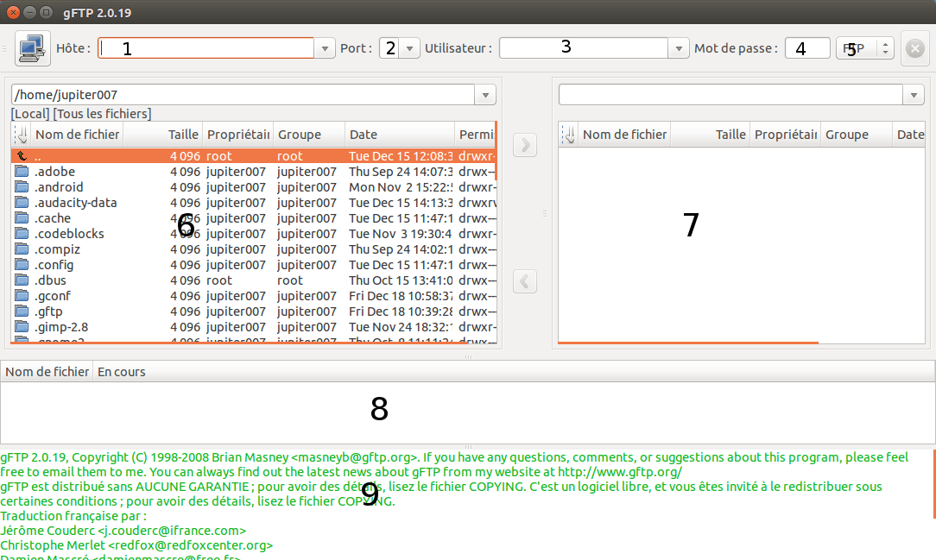Select the .cache folder name
936x560 pixels.
click(53, 218)
